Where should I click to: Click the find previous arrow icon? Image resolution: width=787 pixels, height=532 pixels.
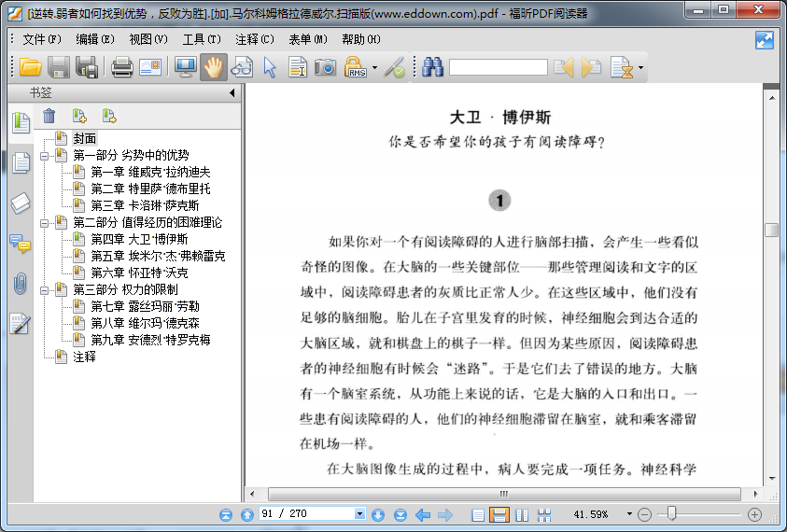click(564, 67)
